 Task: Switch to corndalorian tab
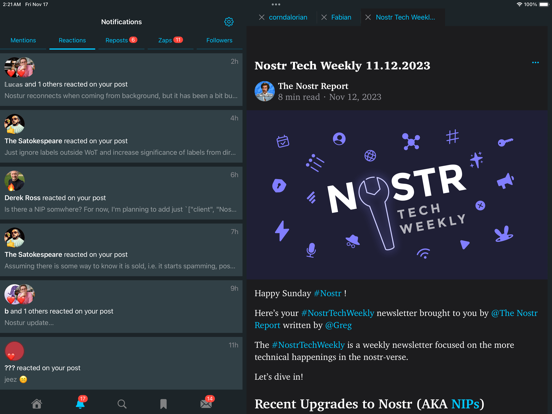(x=288, y=17)
